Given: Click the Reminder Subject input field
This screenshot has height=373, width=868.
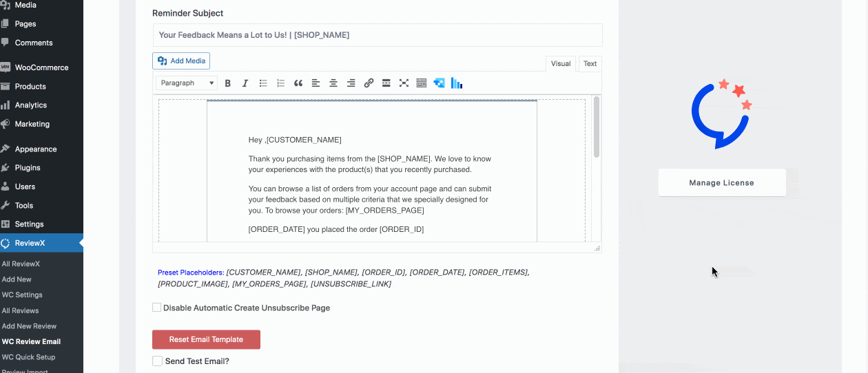Looking at the screenshot, I should (x=377, y=35).
